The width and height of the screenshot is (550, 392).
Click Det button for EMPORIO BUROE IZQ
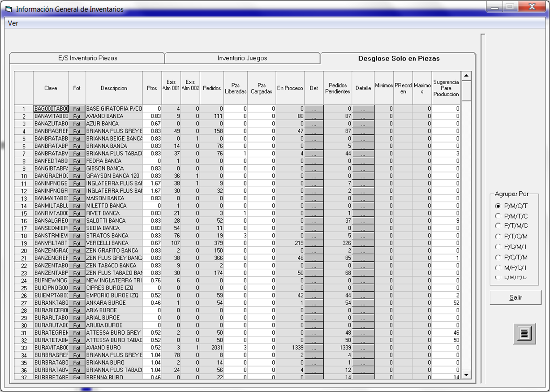(314, 295)
